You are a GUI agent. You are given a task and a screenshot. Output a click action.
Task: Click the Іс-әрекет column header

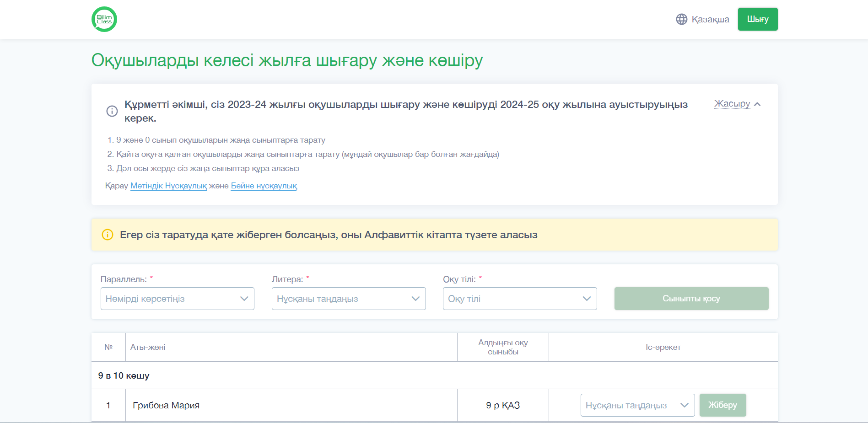point(663,347)
